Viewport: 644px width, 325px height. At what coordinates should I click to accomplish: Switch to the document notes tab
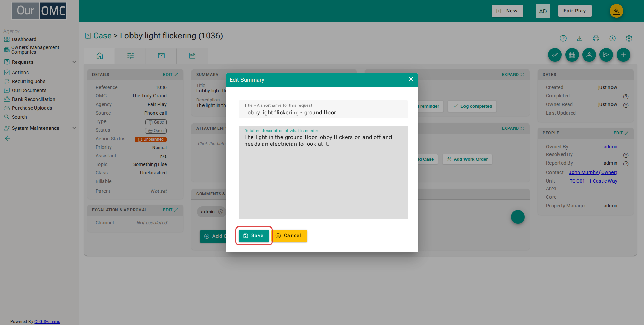192,56
